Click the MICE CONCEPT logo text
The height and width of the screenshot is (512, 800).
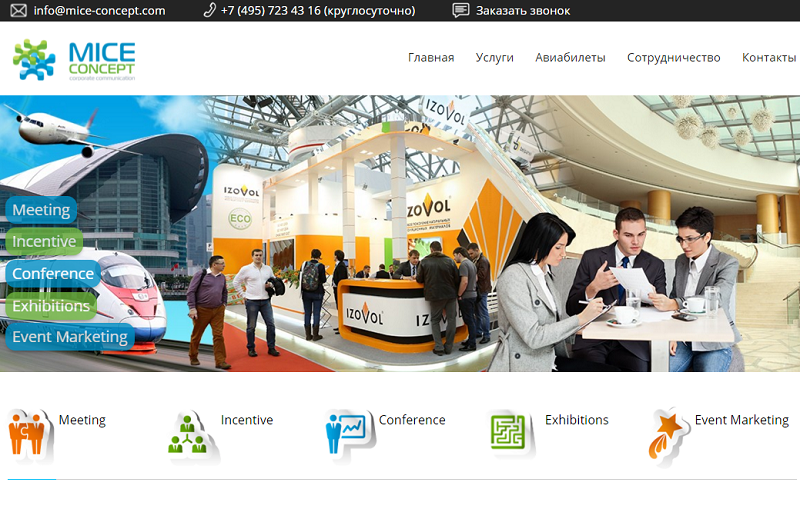(102, 60)
